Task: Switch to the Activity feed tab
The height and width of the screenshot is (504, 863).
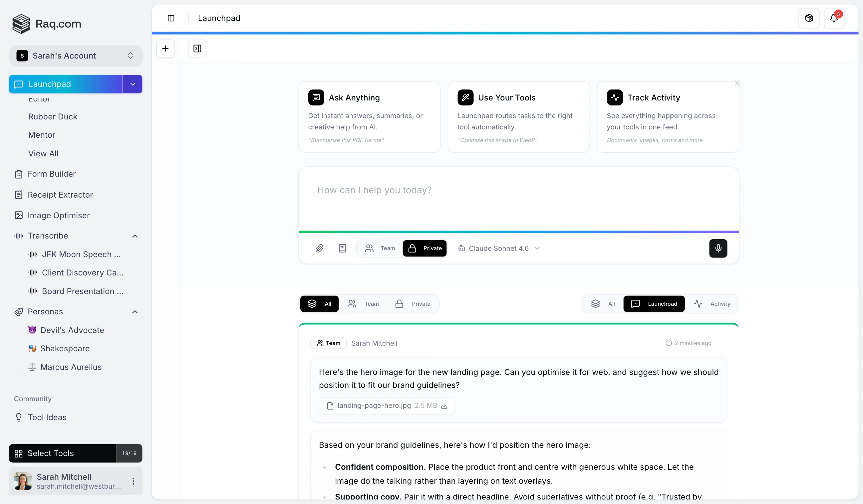Action: [x=712, y=303]
